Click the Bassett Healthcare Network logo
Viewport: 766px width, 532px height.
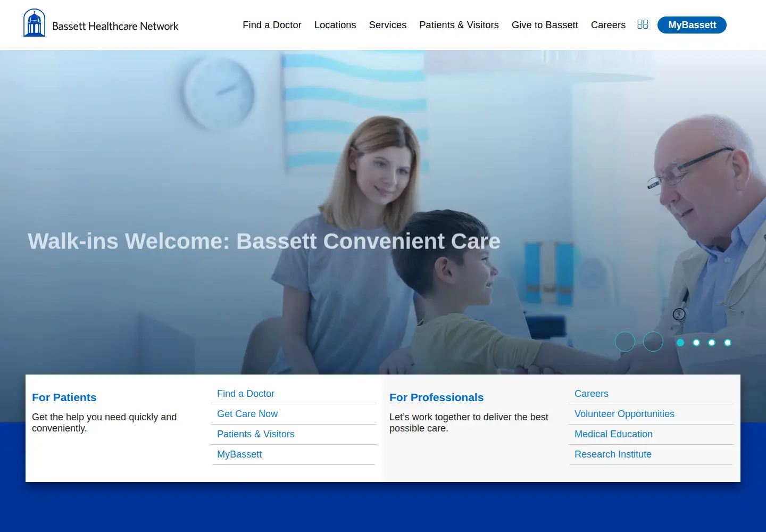coord(101,23)
